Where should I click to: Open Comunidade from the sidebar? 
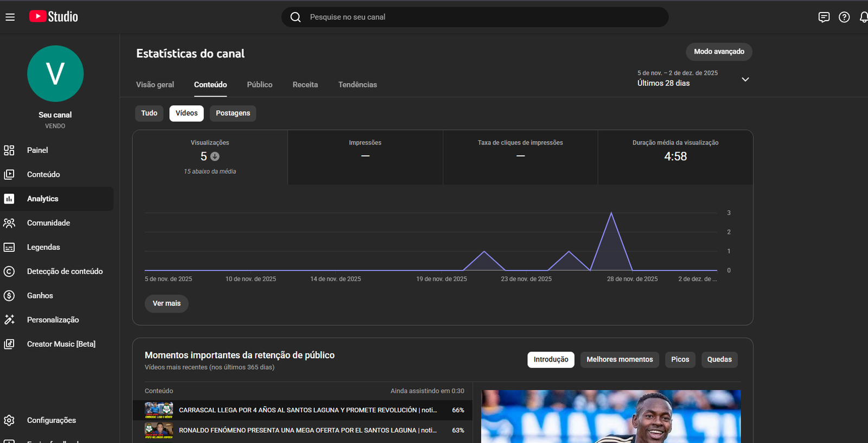click(x=48, y=223)
